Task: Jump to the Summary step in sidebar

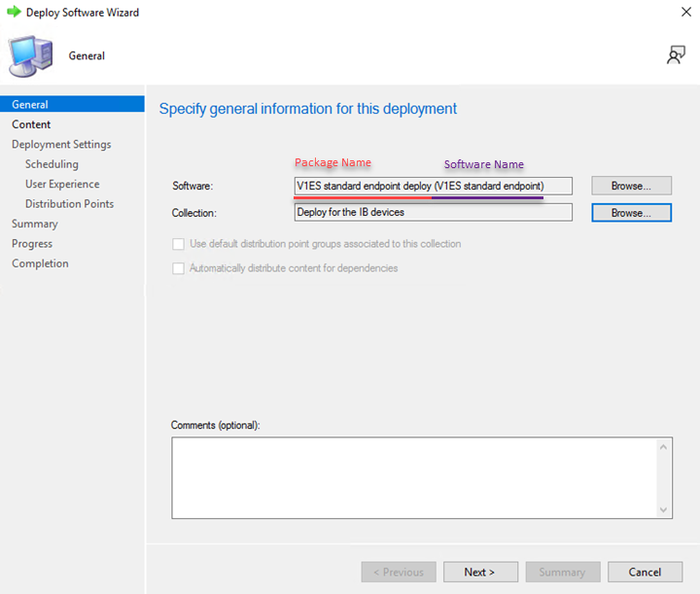Action: point(35,224)
